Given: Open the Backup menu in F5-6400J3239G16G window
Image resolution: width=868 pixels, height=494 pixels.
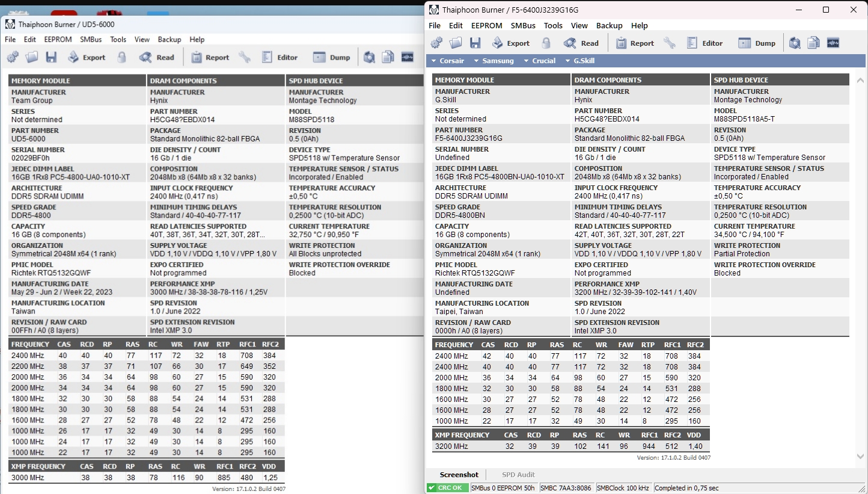Looking at the screenshot, I should click(x=610, y=26).
